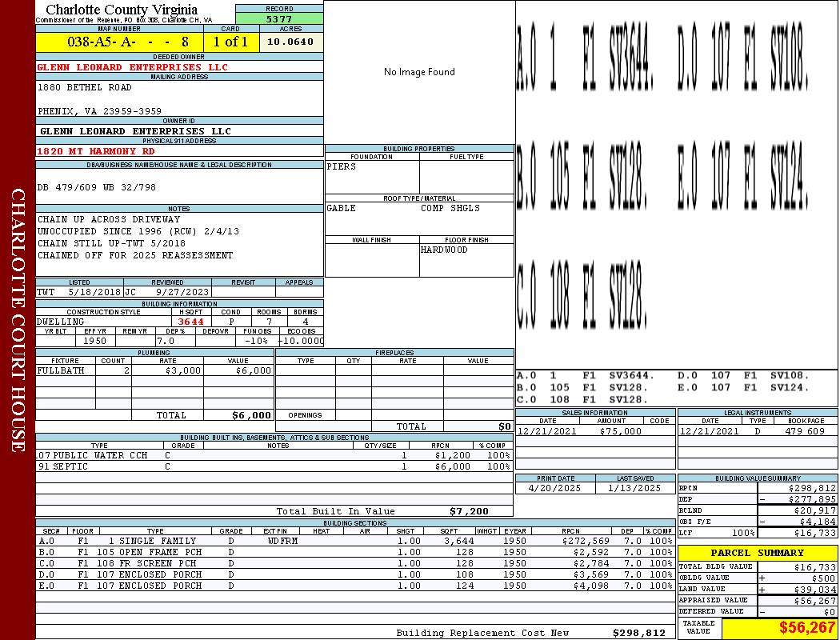Click APPRAISED VALUE $56,267
The width and height of the screenshot is (840, 640).
(815, 601)
